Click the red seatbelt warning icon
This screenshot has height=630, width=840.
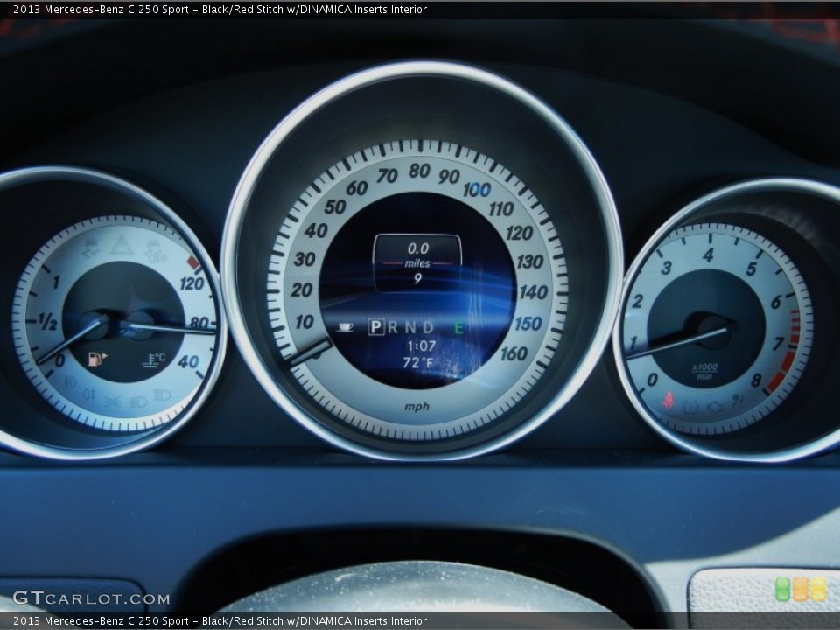coord(668,400)
